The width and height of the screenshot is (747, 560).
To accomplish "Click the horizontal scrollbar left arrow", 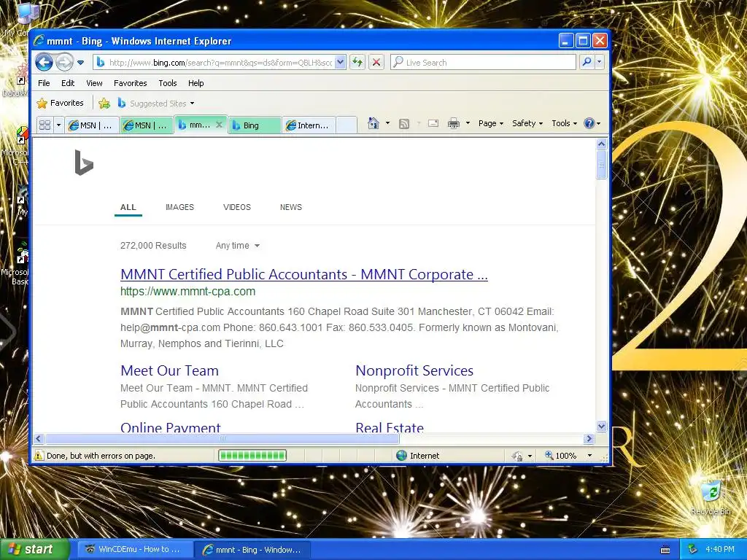I will point(39,438).
